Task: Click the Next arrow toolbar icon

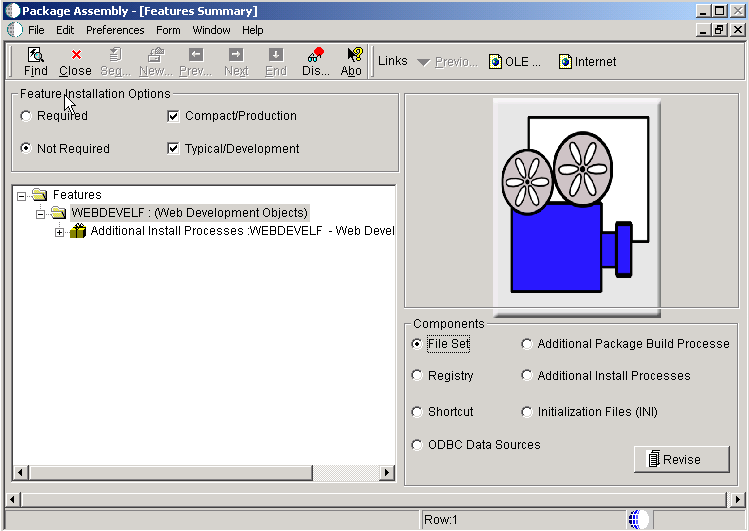Action: click(x=236, y=55)
